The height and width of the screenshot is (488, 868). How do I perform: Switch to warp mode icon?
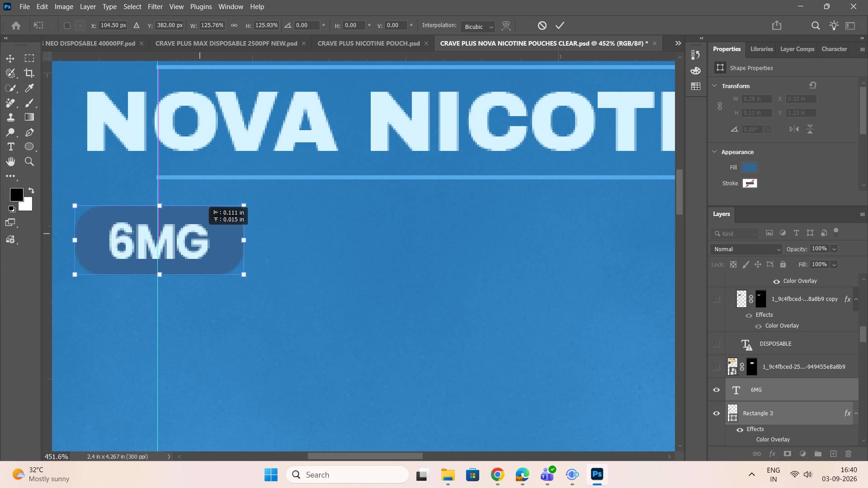coord(506,26)
